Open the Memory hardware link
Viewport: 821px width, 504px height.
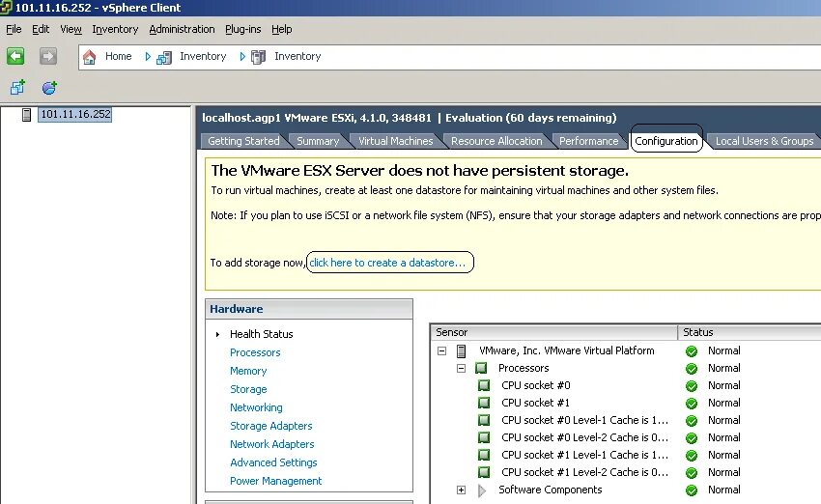click(x=248, y=371)
